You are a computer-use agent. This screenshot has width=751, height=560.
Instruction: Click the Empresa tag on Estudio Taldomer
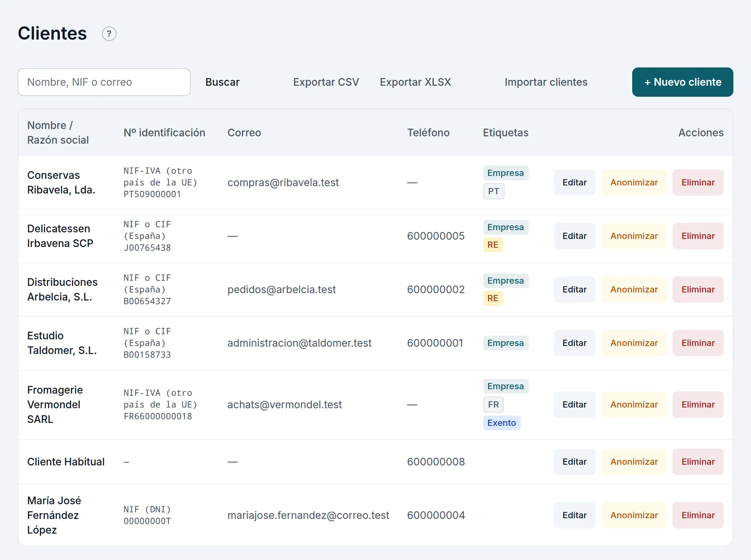506,343
